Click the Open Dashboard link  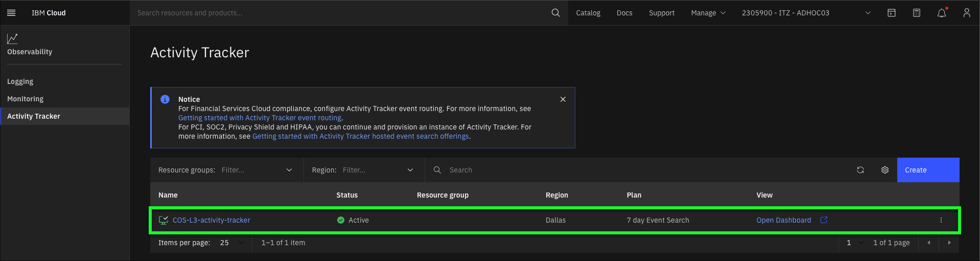(784, 220)
